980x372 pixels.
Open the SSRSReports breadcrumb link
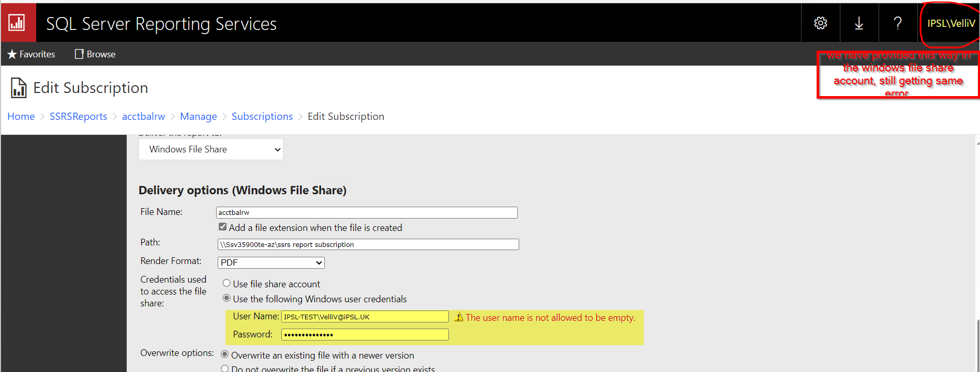click(x=78, y=117)
